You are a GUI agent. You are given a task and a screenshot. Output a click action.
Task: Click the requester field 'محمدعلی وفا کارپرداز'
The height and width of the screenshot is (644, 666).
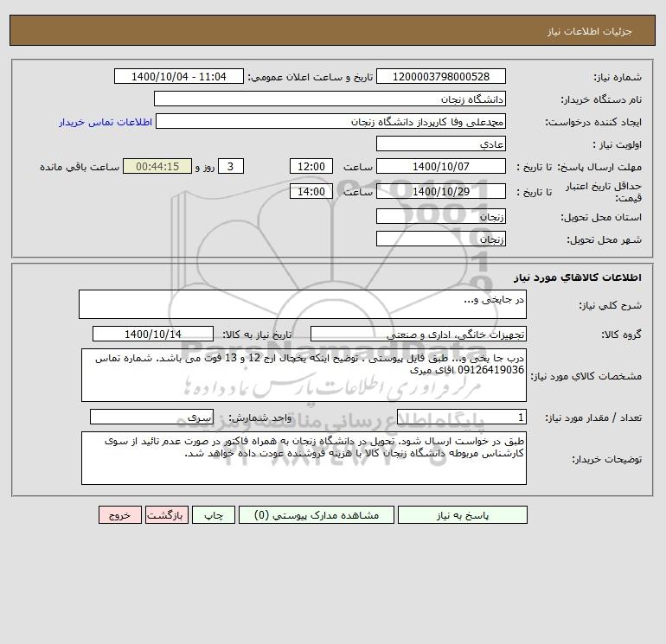point(331,121)
